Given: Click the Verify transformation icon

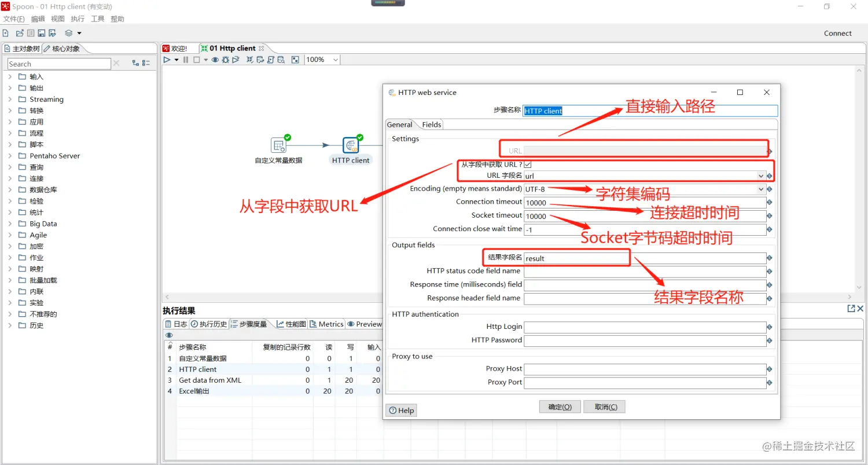Looking at the screenshot, I should pyautogui.click(x=250, y=60).
